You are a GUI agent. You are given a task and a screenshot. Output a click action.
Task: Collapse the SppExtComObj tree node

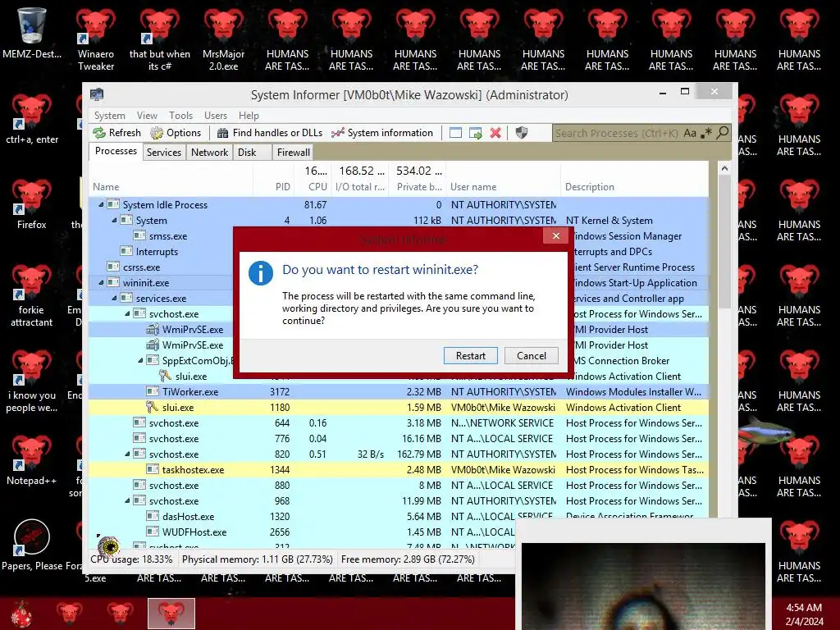point(140,361)
